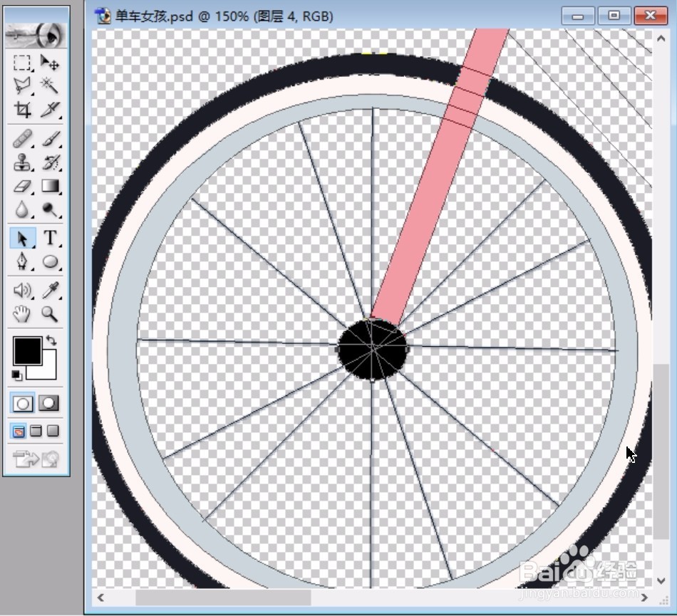Image resolution: width=677 pixels, height=616 pixels.
Task: Switch to Standard edit mode
Action: point(23,403)
